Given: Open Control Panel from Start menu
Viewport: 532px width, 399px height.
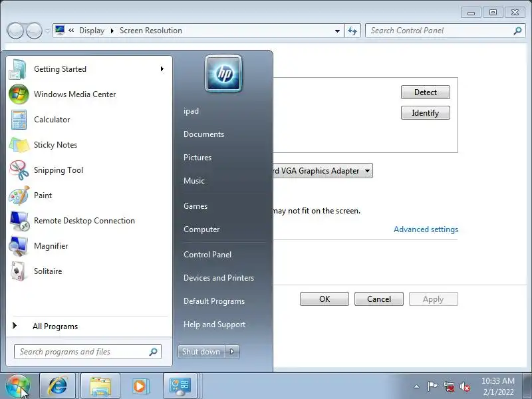Looking at the screenshot, I should tap(207, 255).
